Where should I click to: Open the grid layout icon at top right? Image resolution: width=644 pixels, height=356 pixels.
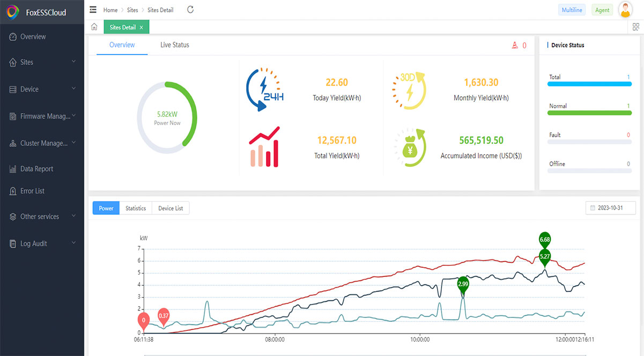(x=636, y=27)
